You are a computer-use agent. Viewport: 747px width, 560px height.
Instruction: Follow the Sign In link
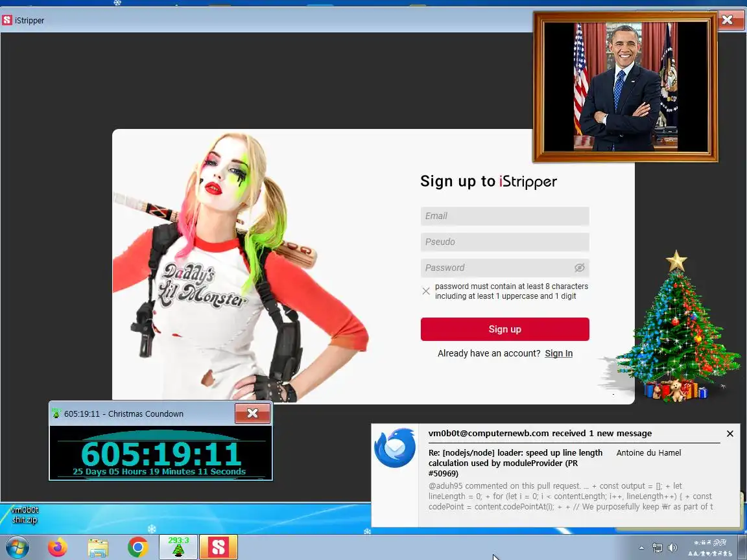click(558, 353)
